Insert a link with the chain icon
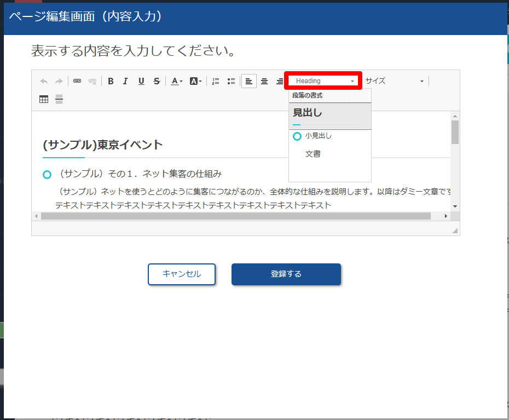The height and width of the screenshot is (420, 509). coord(77,81)
